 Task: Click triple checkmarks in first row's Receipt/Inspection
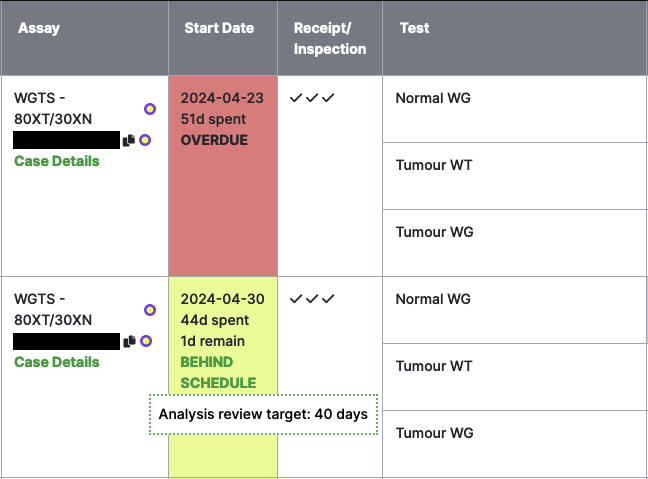click(x=312, y=98)
